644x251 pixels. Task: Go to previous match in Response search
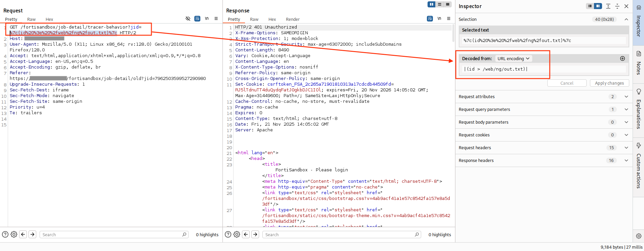coord(246,235)
